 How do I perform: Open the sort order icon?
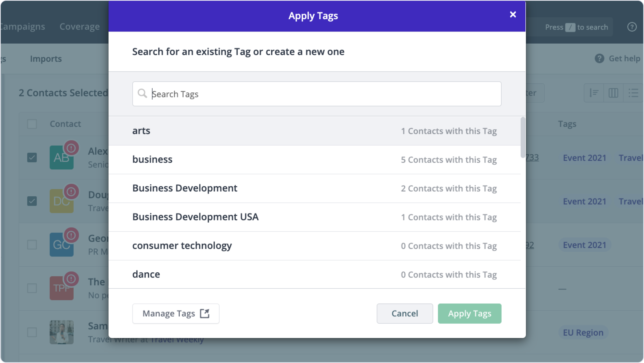(594, 93)
